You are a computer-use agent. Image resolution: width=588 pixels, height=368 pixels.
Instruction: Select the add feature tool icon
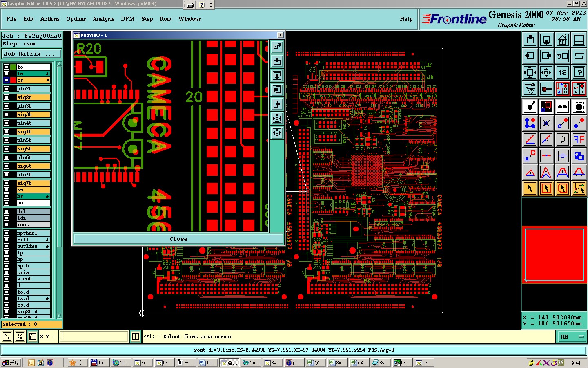(x=530, y=107)
